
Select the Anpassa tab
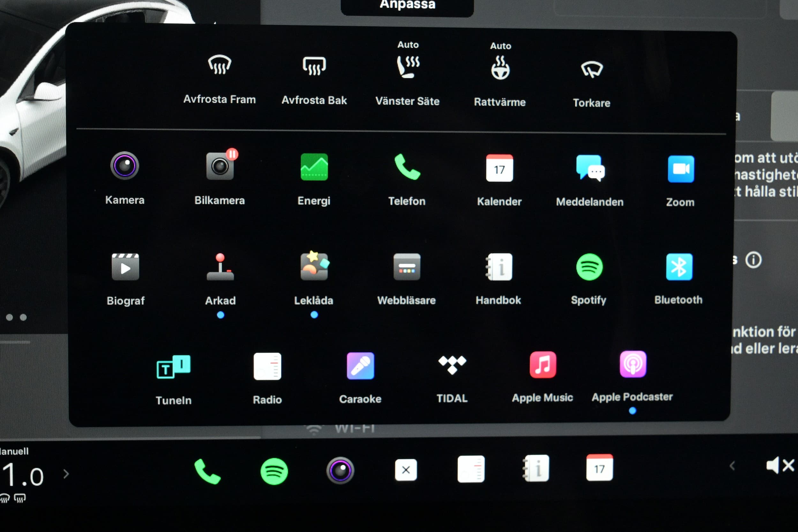407,6
